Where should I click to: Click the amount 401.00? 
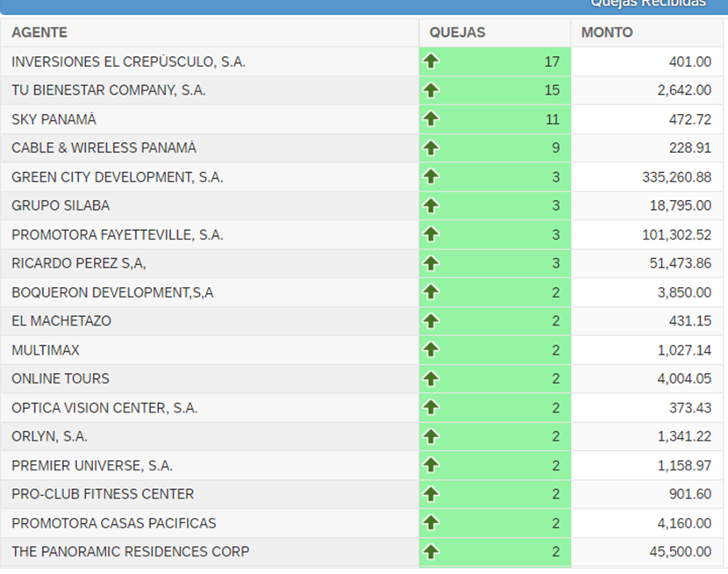[x=690, y=61]
